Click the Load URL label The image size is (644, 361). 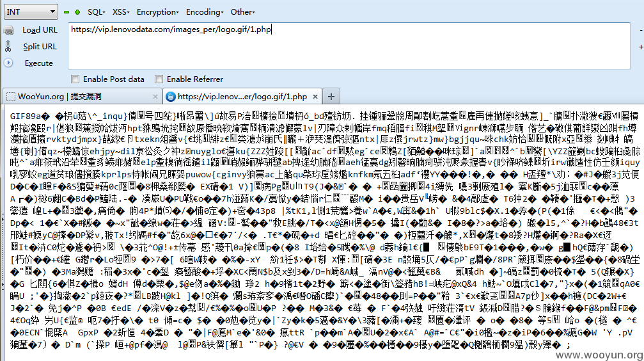(x=40, y=30)
